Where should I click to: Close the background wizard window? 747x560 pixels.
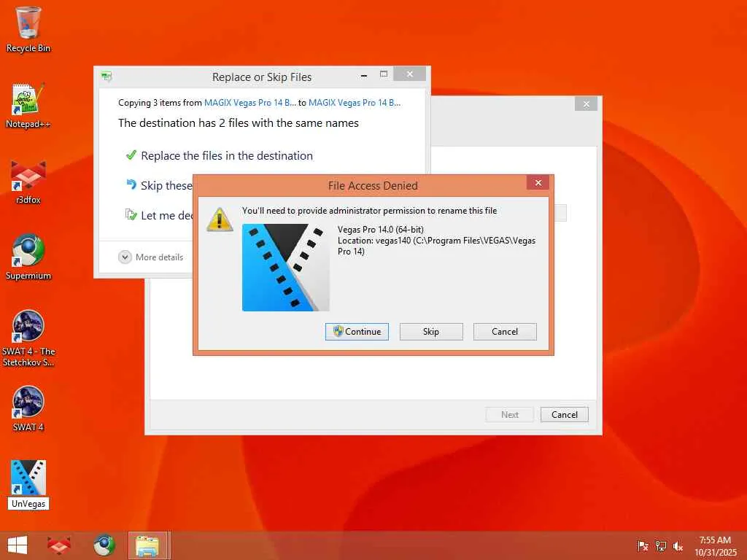pos(587,104)
